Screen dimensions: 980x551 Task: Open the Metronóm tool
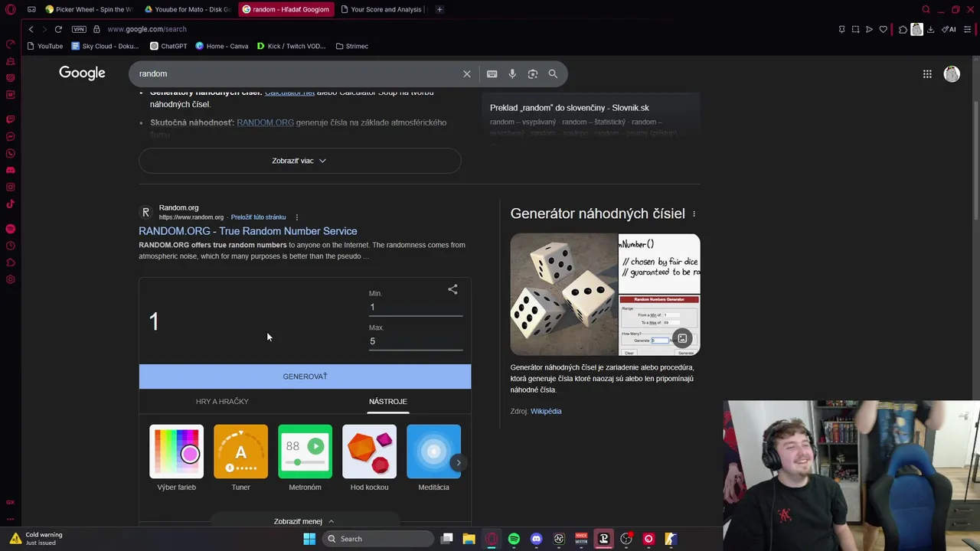pyautogui.click(x=305, y=458)
